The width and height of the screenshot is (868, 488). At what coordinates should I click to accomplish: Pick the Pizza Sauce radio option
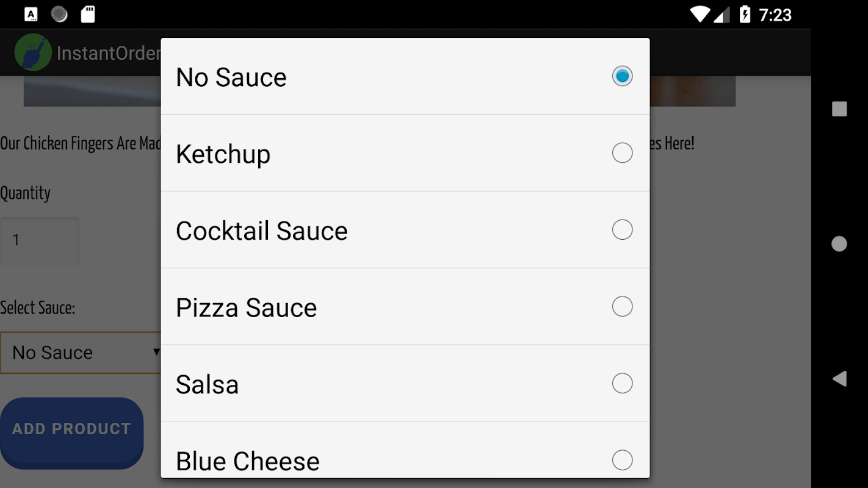[x=622, y=307]
